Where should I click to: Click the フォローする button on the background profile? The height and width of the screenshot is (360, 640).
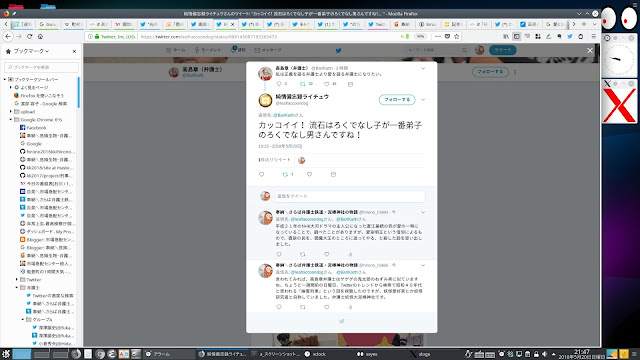tap(490, 72)
